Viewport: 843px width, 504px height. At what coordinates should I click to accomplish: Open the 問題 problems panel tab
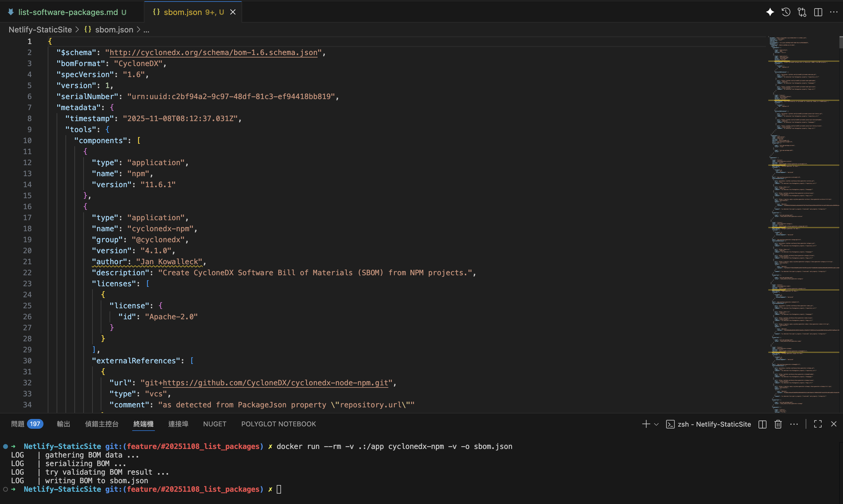18,424
